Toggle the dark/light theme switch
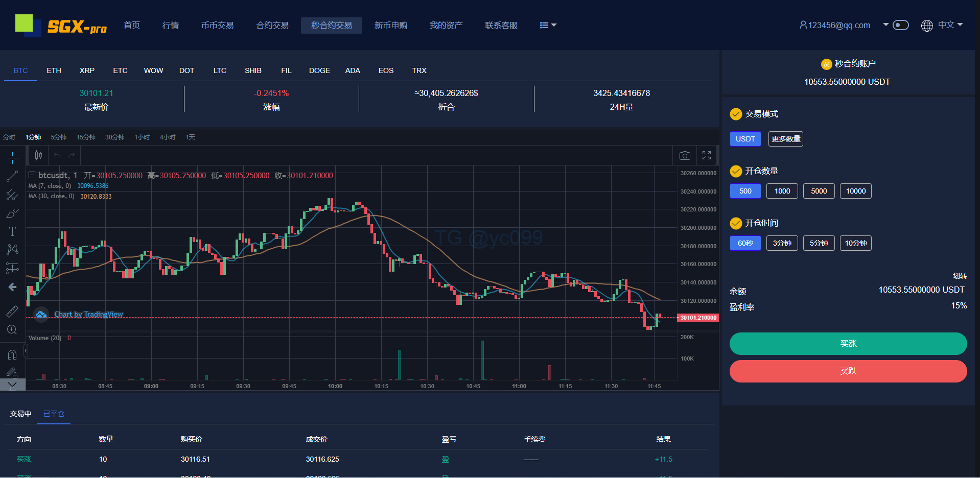The width and height of the screenshot is (980, 478). [x=901, y=25]
